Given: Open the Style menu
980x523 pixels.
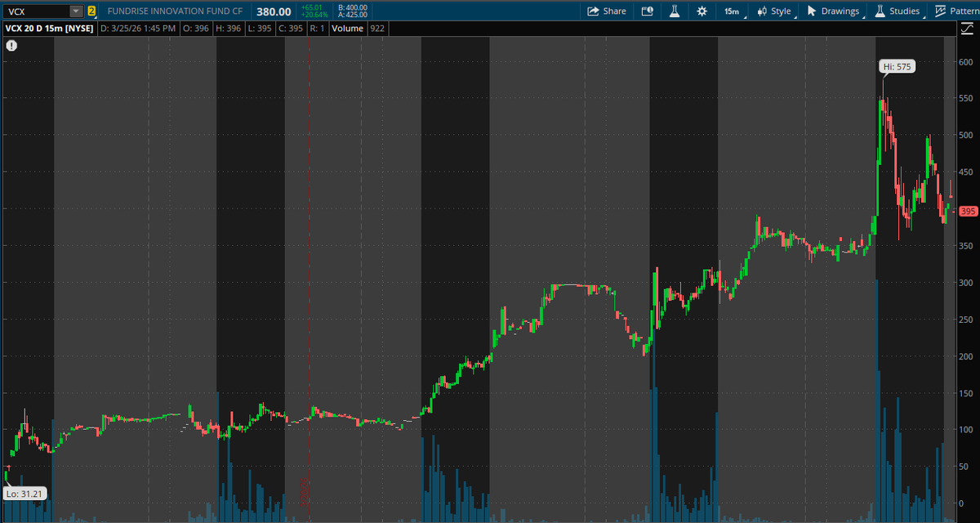Looking at the screenshot, I should point(775,11).
